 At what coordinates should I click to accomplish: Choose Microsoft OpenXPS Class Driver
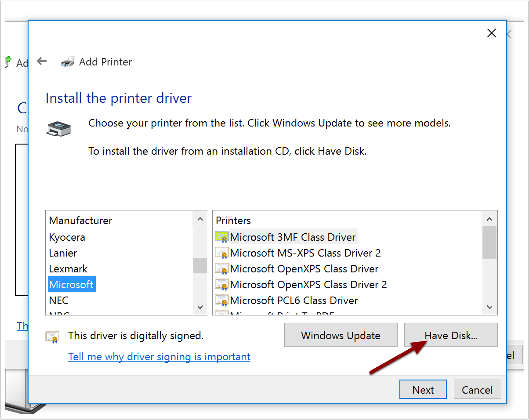point(304,269)
